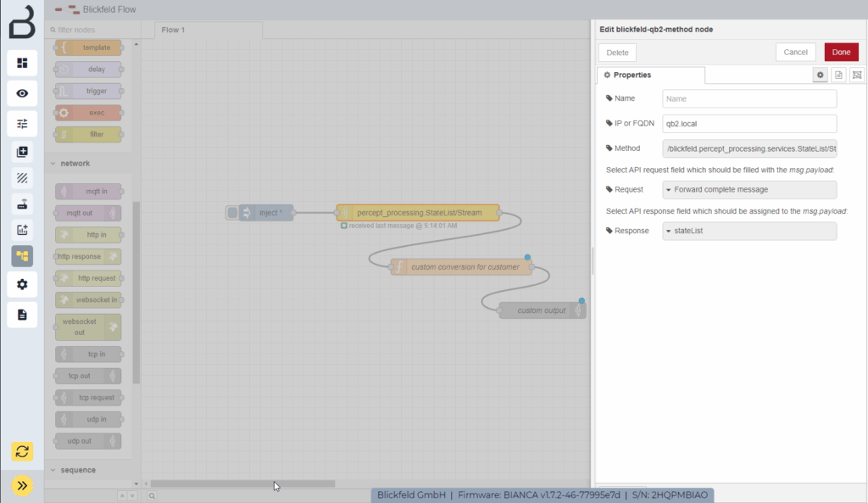This screenshot has height=503, width=868.
Task: Open the settings gear in left sidebar
Action: click(x=22, y=284)
